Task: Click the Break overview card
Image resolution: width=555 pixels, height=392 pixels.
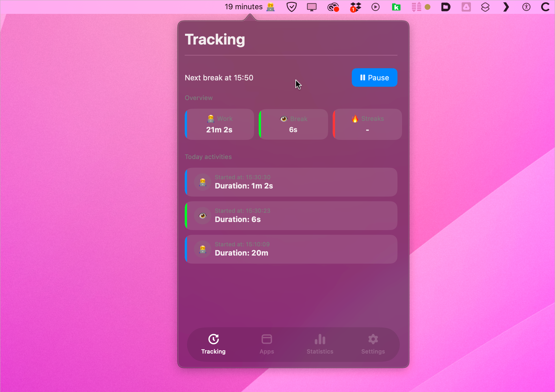Action: pos(293,124)
